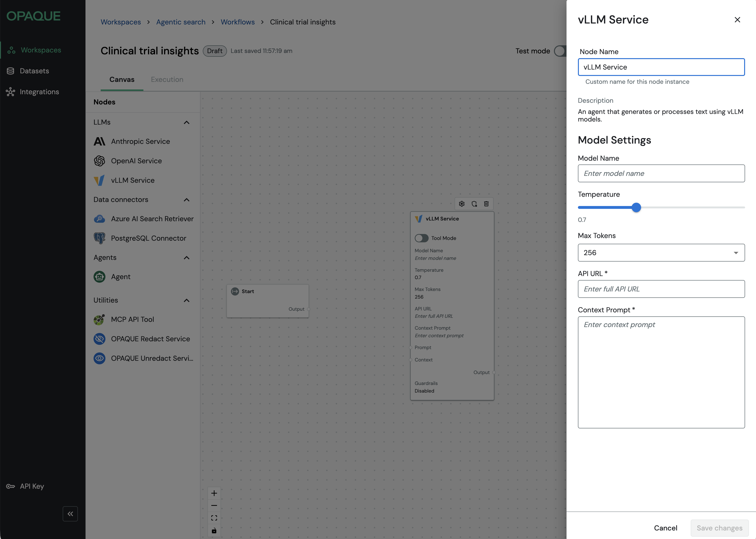Pick the PostgreSQL Connector elephant icon
756x539 pixels.
pyautogui.click(x=99, y=238)
